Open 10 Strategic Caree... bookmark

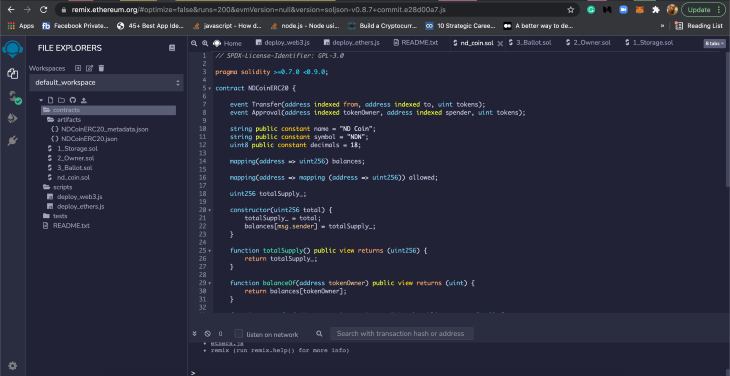click(460, 26)
